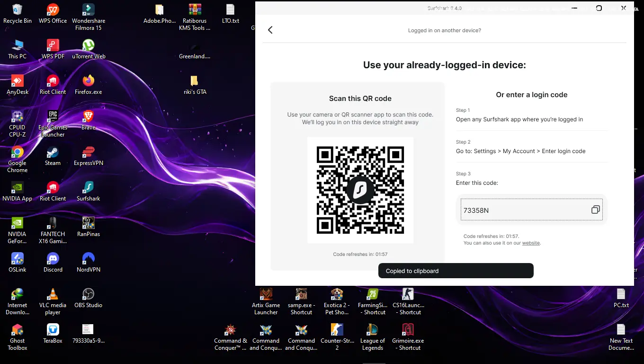This screenshot has width=644, height=364.
Task: Click the 'Logged in on another device?' header text
Action: [x=445, y=30]
